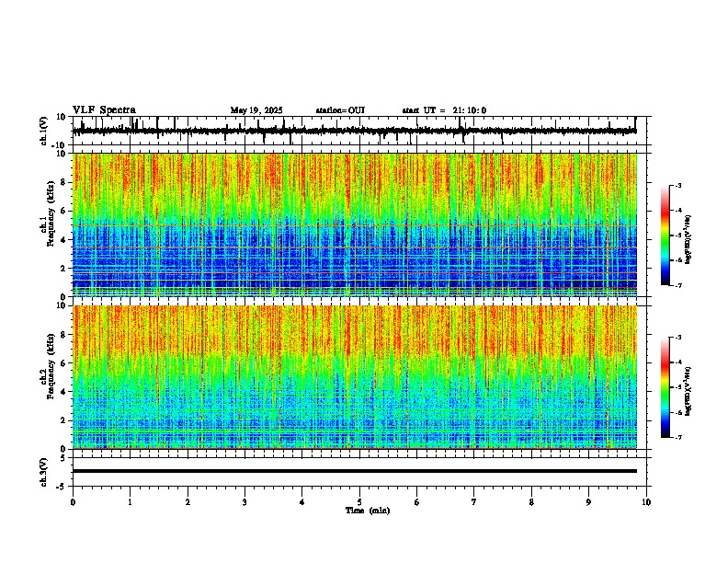Click the "5" minute tick label on time axis

coord(359,502)
